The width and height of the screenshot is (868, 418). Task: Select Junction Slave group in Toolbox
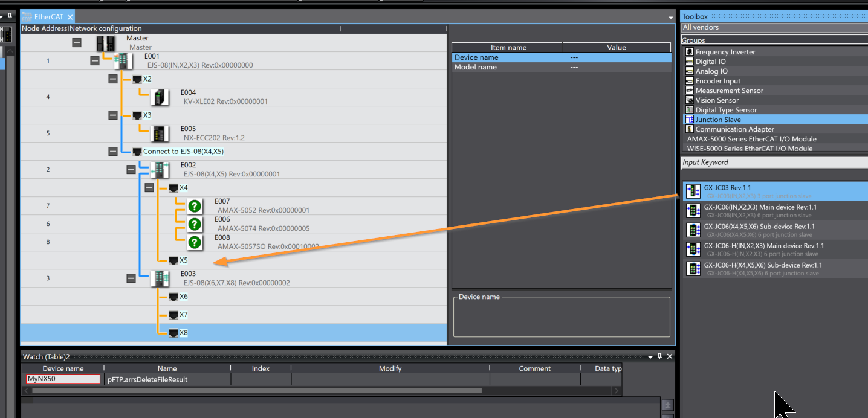pyautogui.click(x=718, y=120)
